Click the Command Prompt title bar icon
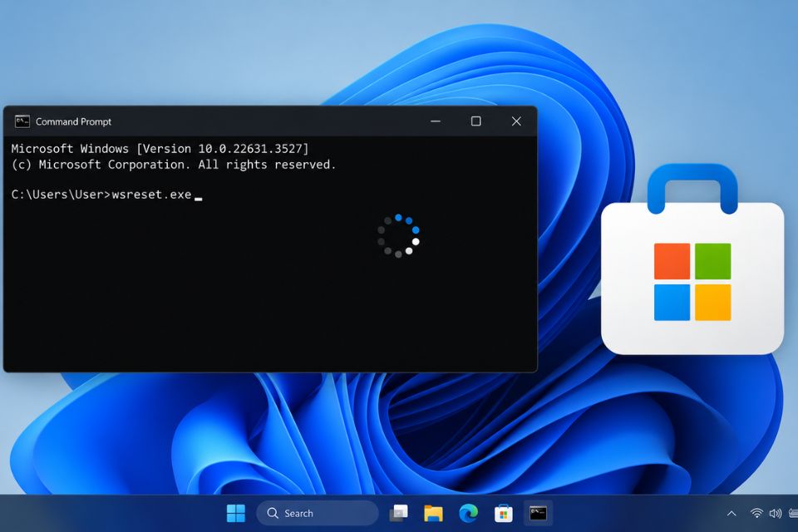The width and height of the screenshot is (798, 532). [22, 121]
